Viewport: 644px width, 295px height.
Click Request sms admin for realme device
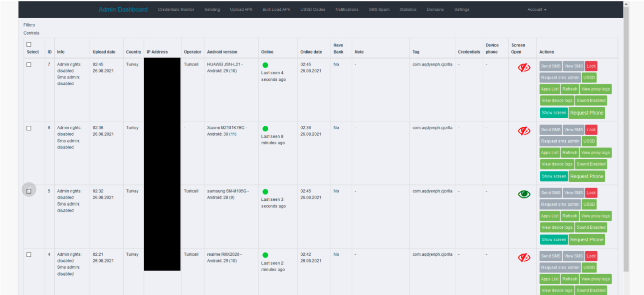(x=560, y=267)
